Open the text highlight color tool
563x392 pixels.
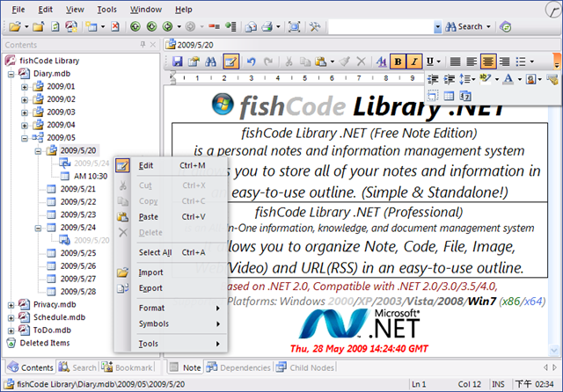click(x=485, y=79)
